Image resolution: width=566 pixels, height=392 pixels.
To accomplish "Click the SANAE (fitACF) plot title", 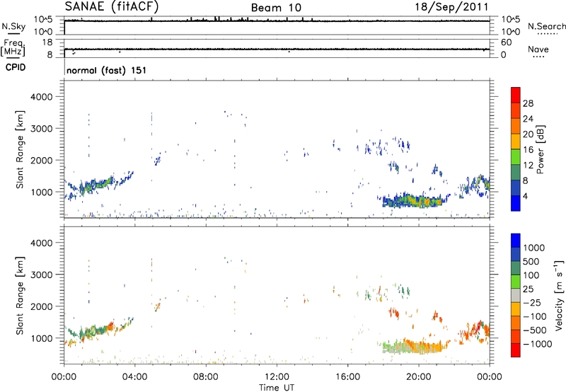I will (112, 6).
